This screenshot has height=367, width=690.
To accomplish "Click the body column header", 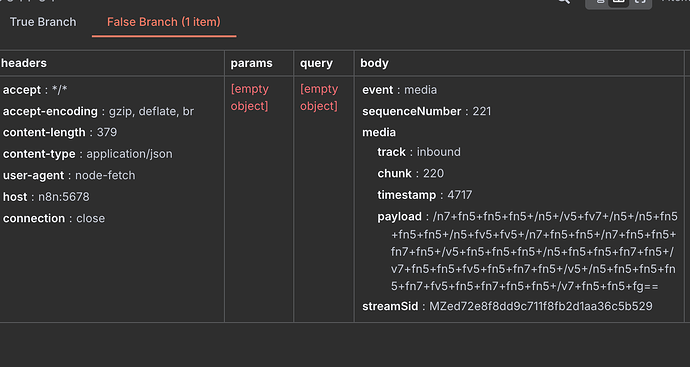I will pyautogui.click(x=374, y=63).
